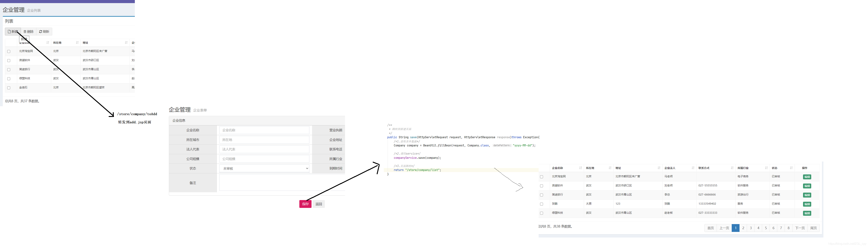
Task: Click the 删除 trash button
Action: pyautogui.click(x=29, y=32)
